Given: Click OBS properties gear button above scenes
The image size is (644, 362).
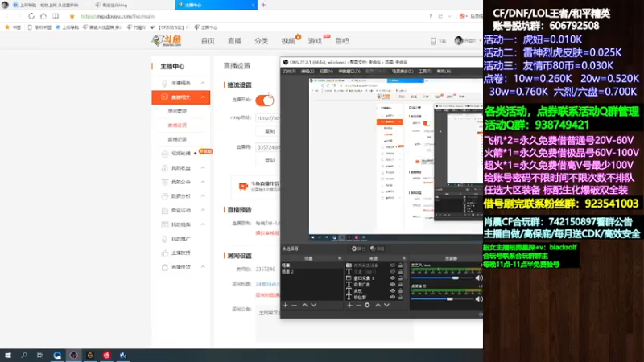Looking at the screenshot, I should pos(357,249).
